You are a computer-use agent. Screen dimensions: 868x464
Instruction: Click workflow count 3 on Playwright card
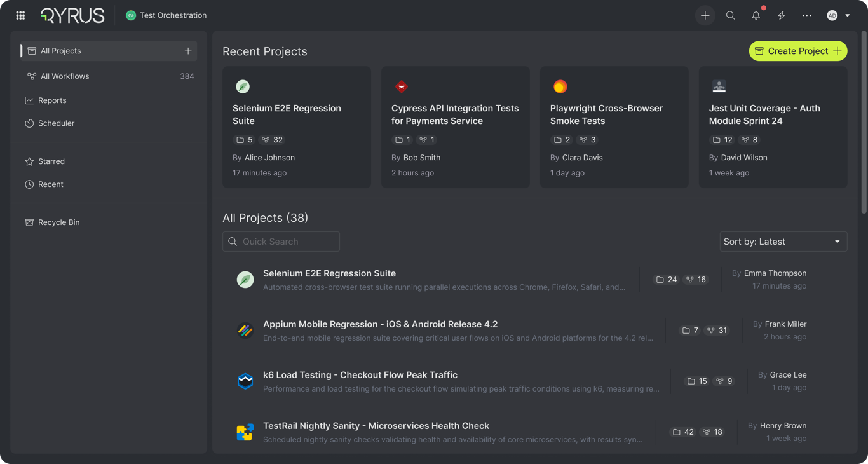point(588,140)
